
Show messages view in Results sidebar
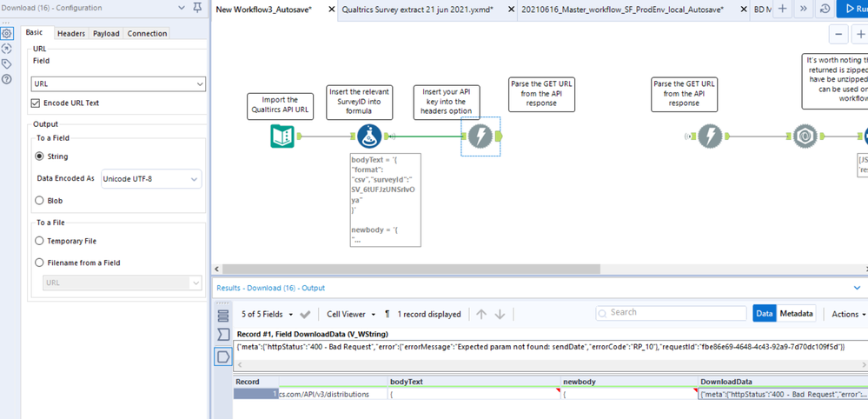[x=223, y=316]
